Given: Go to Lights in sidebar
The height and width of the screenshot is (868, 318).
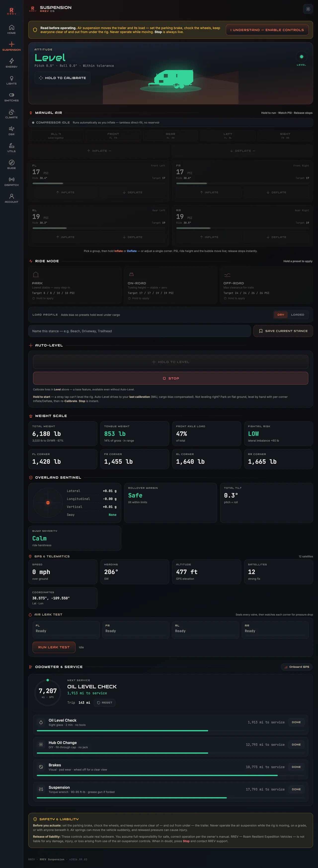Looking at the screenshot, I should click(11, 80).
